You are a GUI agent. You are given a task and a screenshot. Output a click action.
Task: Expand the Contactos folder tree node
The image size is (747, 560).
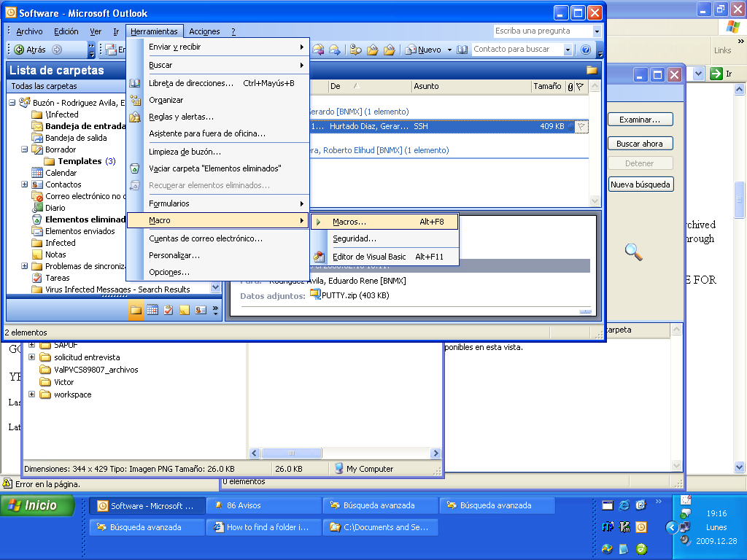25,184
